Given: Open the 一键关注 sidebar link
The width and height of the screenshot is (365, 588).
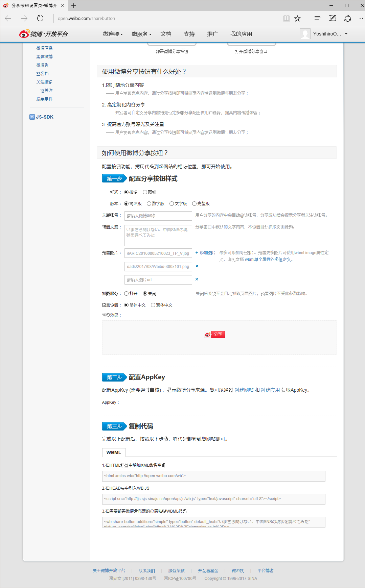Looking at the screenshot, I should click(45, 91).
